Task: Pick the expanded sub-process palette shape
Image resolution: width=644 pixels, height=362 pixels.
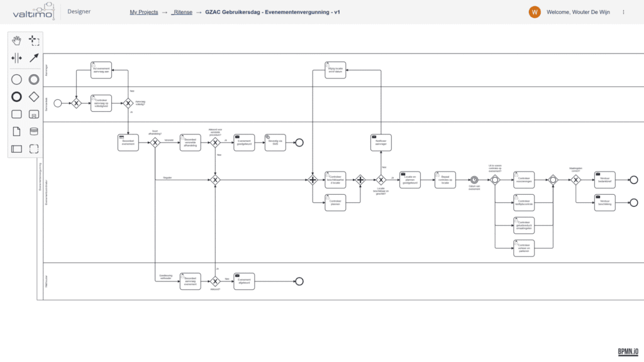Action: 34,114
